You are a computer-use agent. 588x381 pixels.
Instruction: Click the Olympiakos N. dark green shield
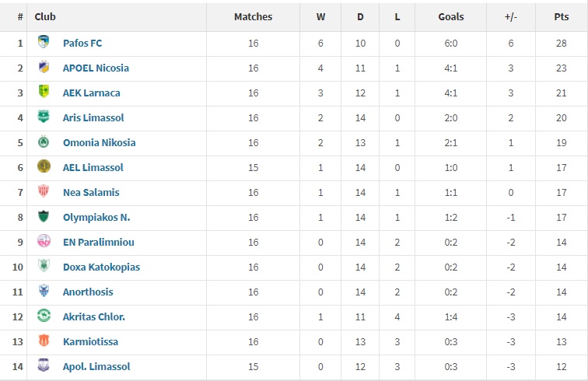[44, 216]
